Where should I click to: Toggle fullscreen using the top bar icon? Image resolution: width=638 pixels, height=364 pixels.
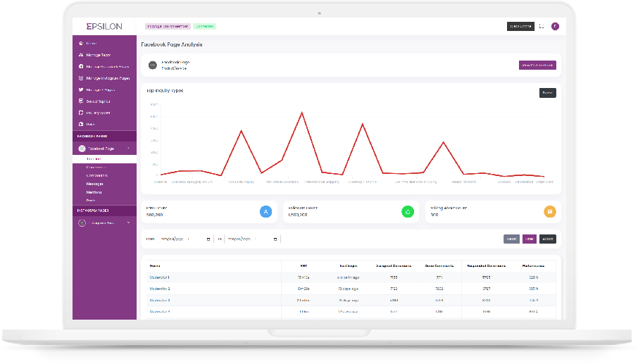click(542, 27)
